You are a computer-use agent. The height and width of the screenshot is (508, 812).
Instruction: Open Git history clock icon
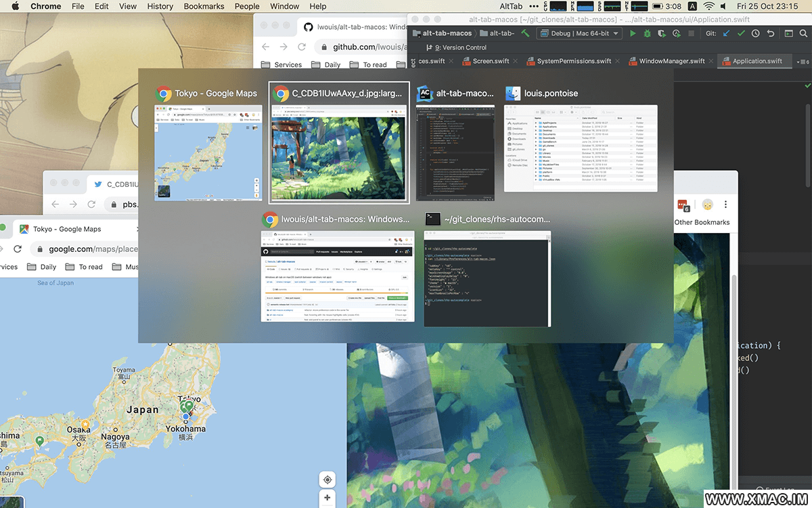[x=755, y=33]
